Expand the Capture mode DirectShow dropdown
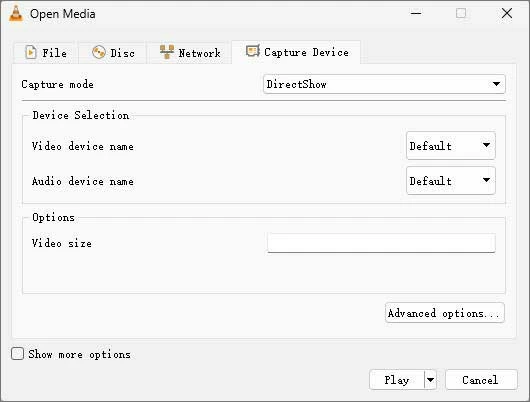The image size is (530, 402). pos(384,84)
